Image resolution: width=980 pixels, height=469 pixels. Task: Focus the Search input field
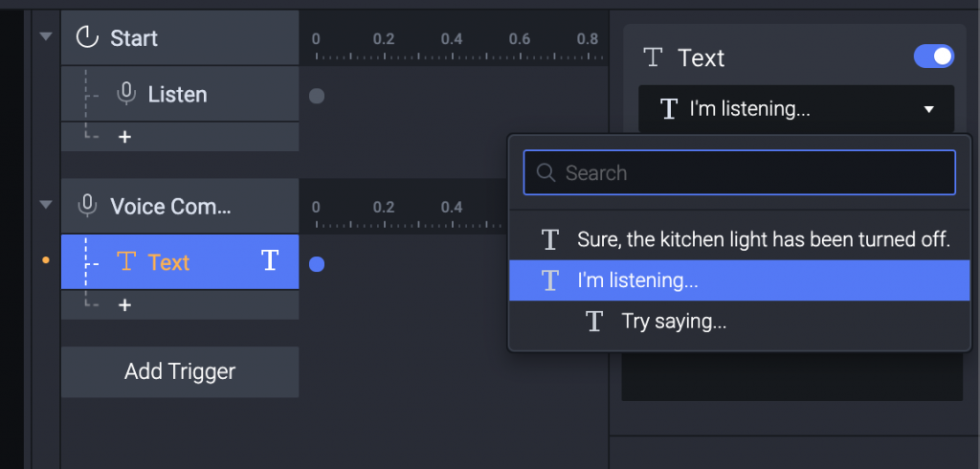(751, 173)
